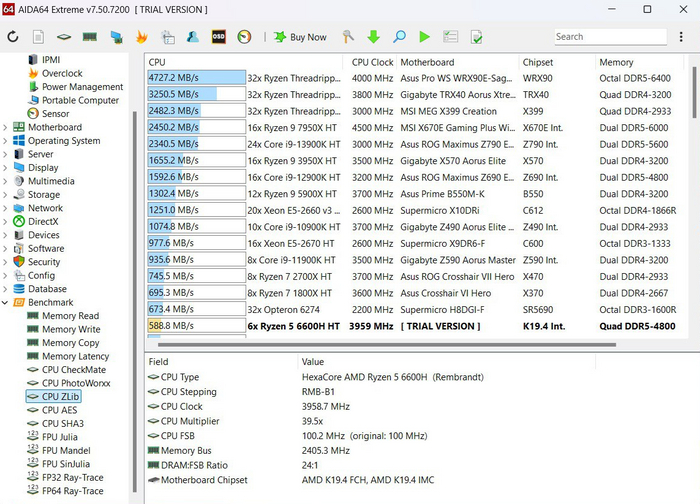
Task: Select Memory Latency benchmark in the tree
Action: [75, 357]
